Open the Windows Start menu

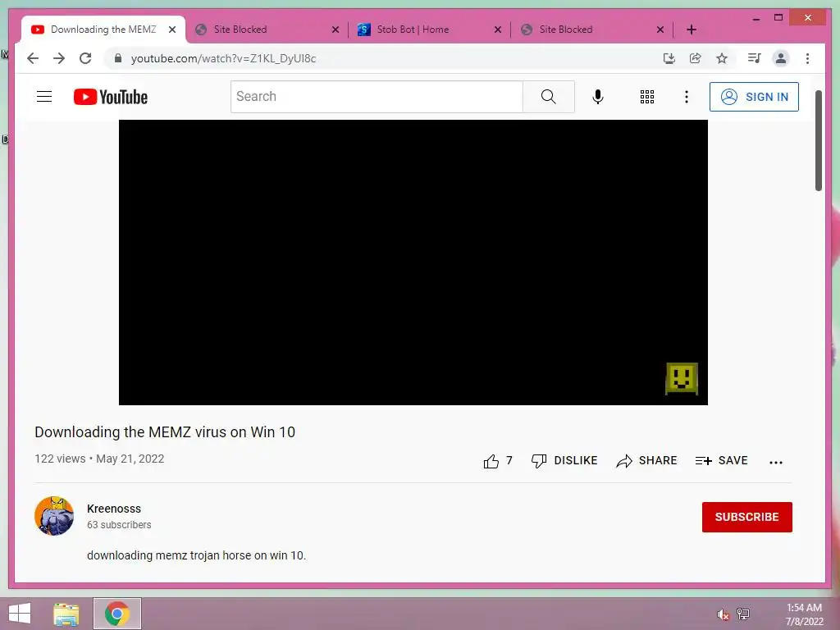20,614
